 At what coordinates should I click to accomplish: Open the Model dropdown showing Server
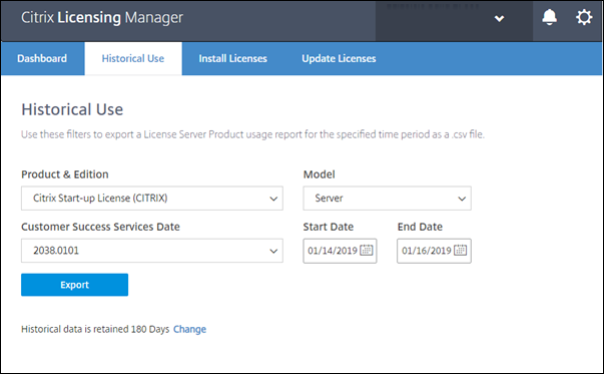387,198
